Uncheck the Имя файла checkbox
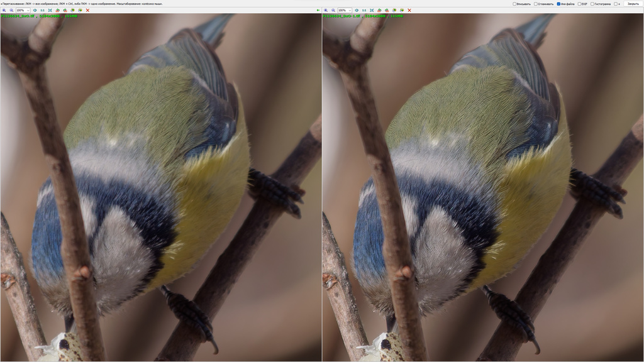 558,4
